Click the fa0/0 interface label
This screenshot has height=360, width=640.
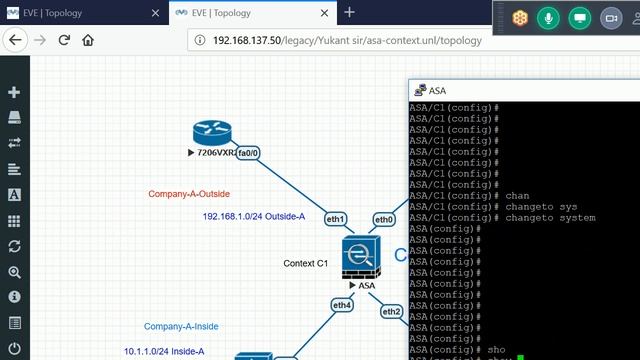pos(248,153)
